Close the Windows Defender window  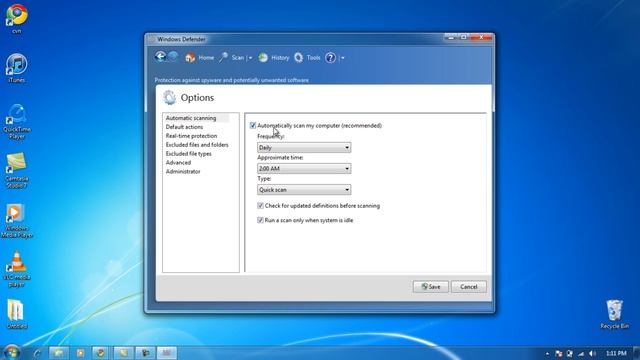click(481, 38)
